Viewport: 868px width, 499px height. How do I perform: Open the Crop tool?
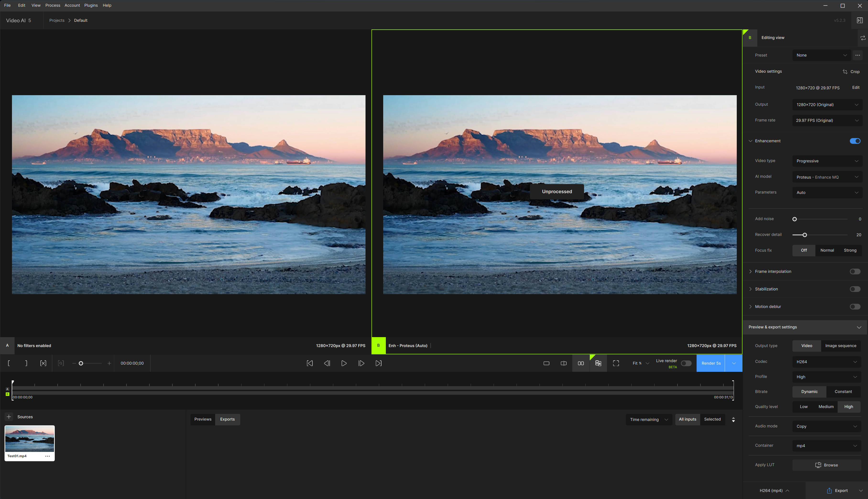[851, 72]
